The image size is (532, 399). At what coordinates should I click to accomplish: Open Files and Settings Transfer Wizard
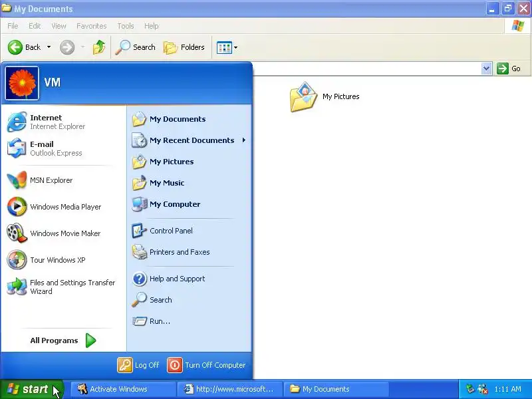pos(63,287)
